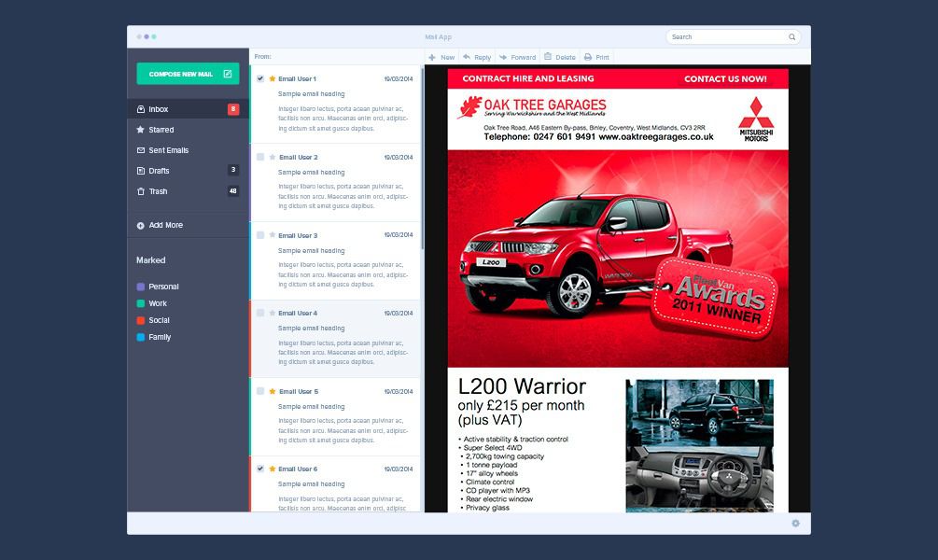Open settings gear in the footer
This screenshot has width=938, height=560.
click(795, 523)
